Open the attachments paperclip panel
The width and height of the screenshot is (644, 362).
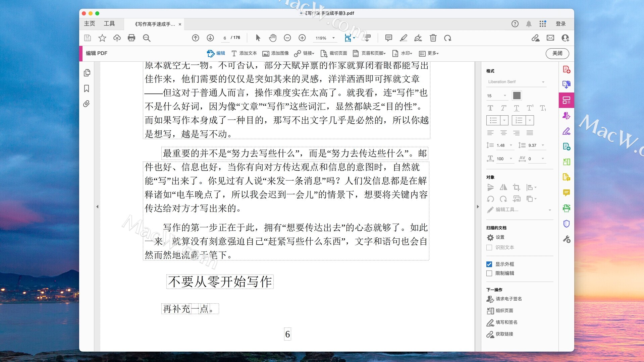[x=87, y=104]
